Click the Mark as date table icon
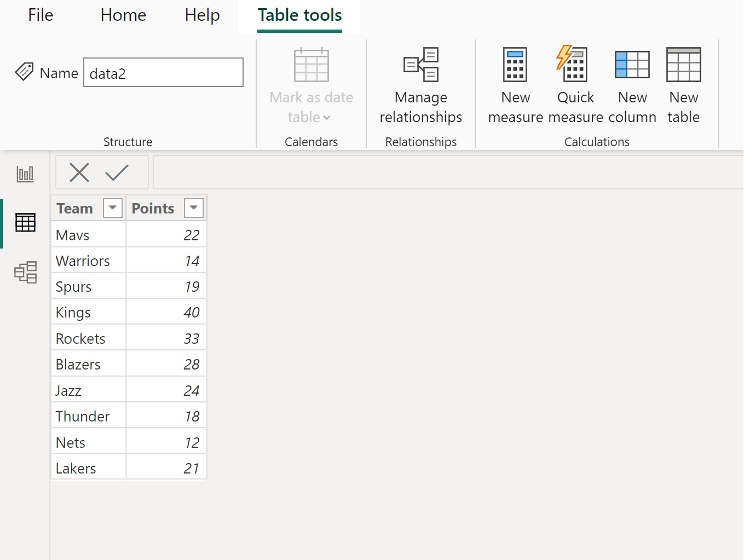Screen dimensions: 744x560 click(x=311, y=65)
